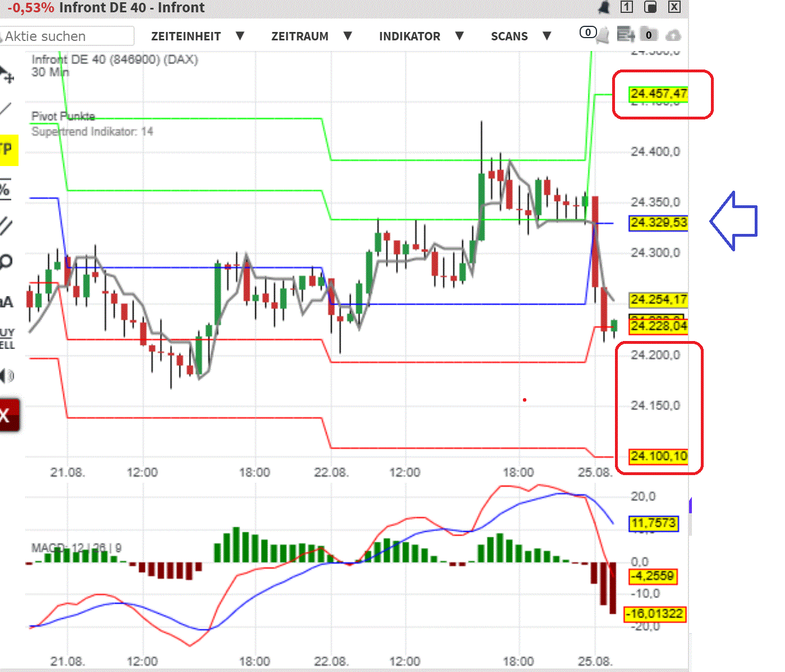Open the add-to-watchlist icon
Screen dimensions: 785x672
point(625,35)
